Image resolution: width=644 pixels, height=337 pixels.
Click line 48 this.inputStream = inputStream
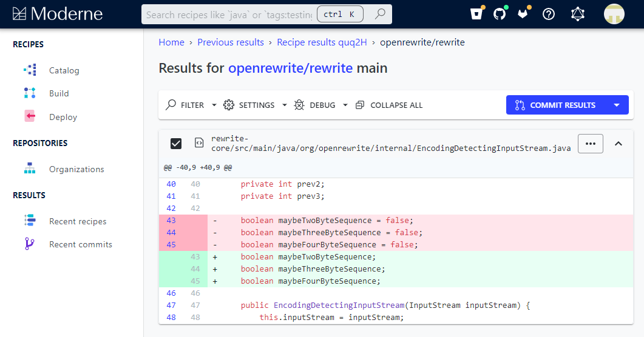[x=396, y=318]
